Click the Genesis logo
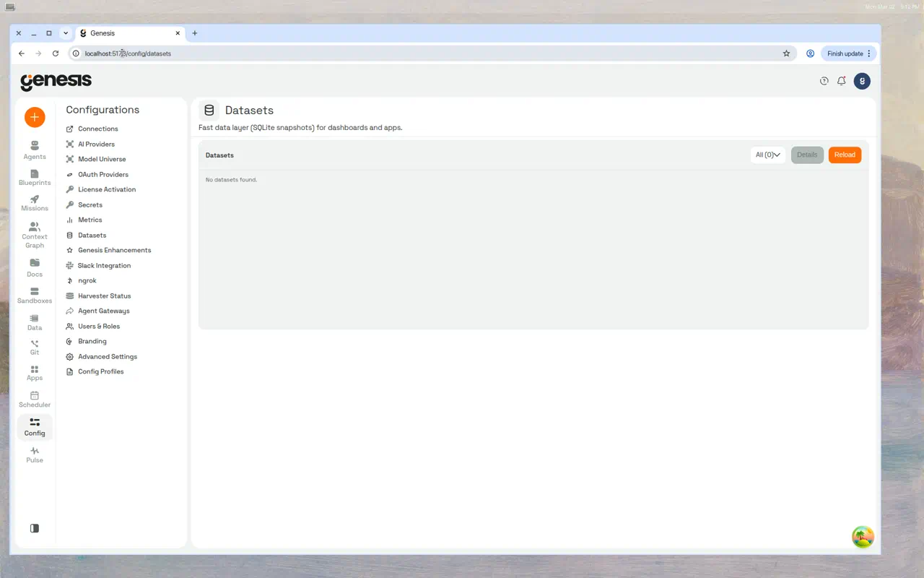 (x=56, y=82)
